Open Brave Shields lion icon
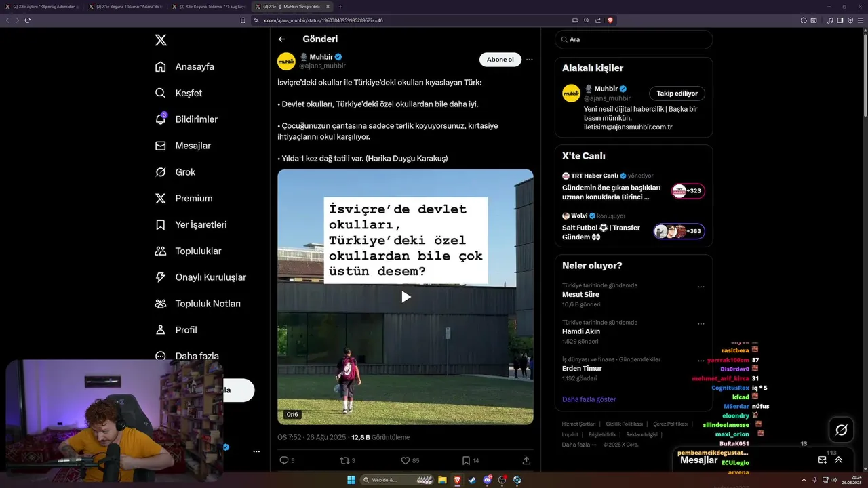Image resolution: width=868 pixels, height=488 pixels. tap(610, 20)
